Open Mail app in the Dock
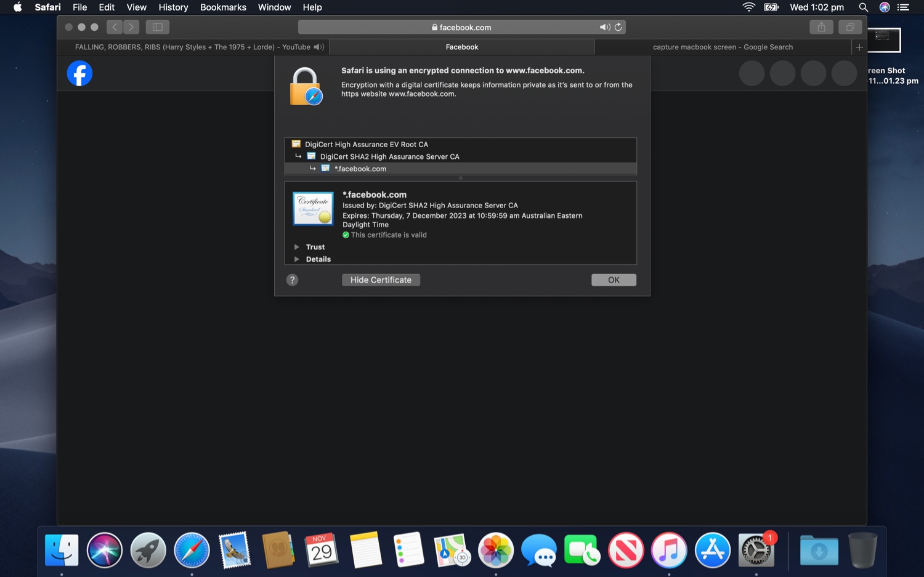Image resolution: width=924 pixels, height=577 pixels. point(235,550)
